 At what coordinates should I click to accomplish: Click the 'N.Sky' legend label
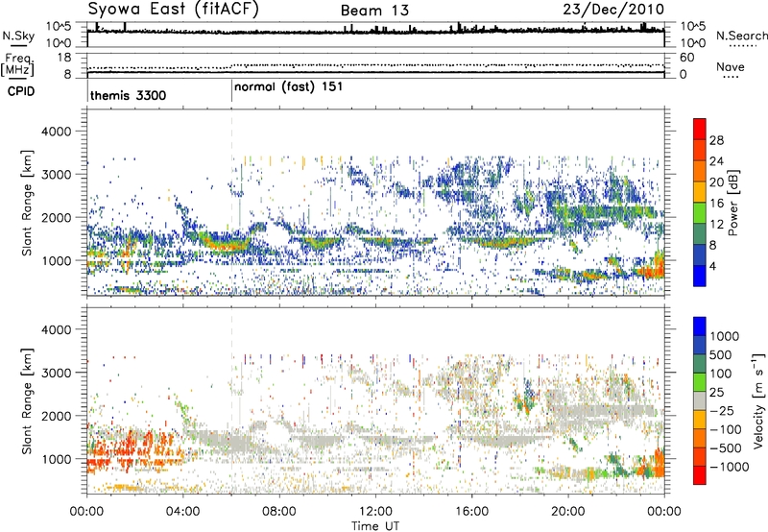pos(18,36)
